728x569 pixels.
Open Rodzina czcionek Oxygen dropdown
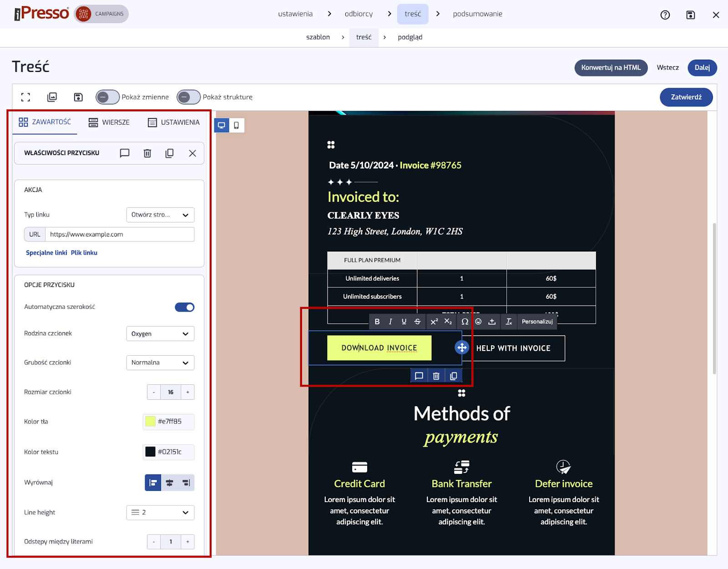coord(160,334)
